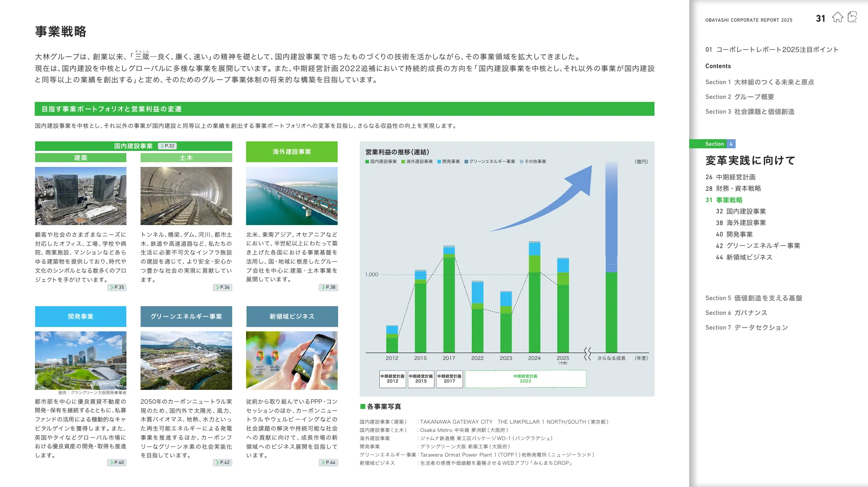This screenshot has width=868, height=487.
Task: Open the 42 グリーンエネルギー事業 contents entry
Action: click(758, 246)
